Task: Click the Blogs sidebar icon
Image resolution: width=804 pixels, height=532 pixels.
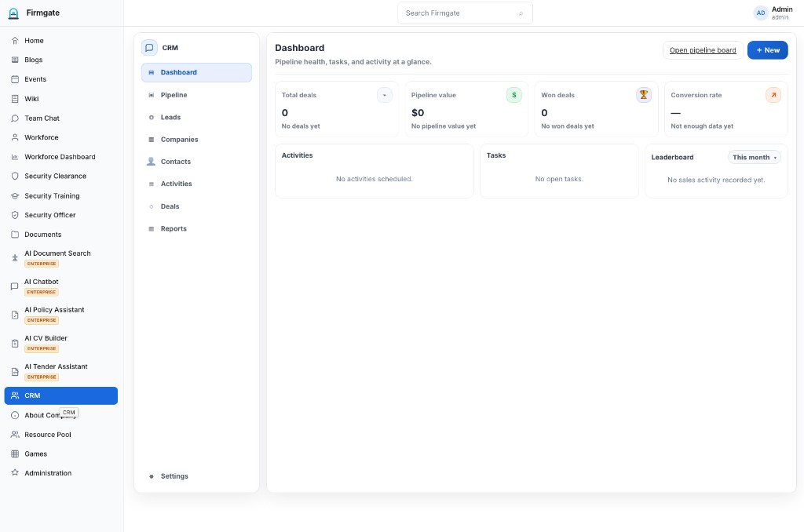Action: [x=15, y=60]
